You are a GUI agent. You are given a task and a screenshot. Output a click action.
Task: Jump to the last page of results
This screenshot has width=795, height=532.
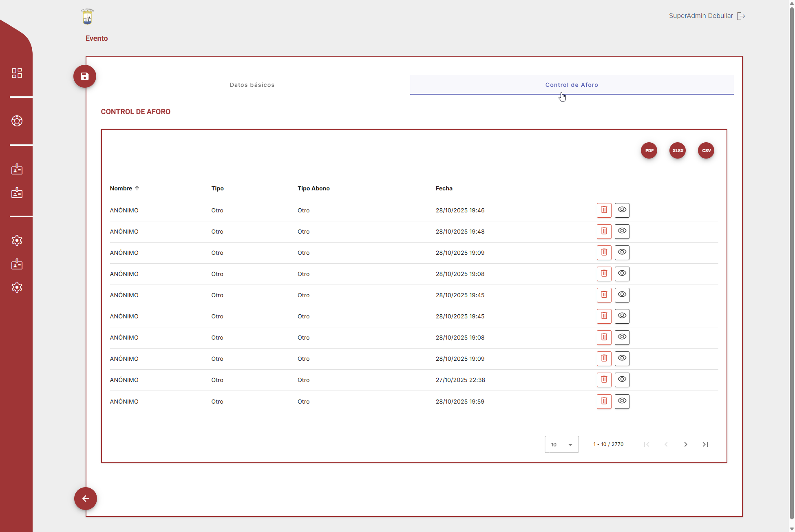[705, 444]
